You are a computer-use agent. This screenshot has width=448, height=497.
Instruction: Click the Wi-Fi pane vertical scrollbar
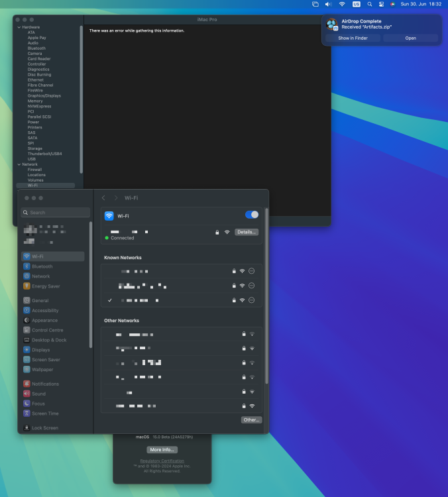266,296
